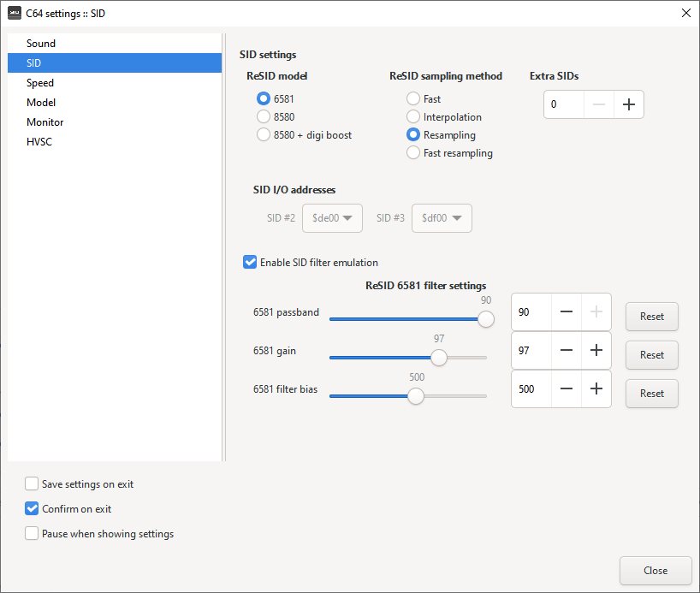Viewport: 700px width, 593px height.
Task: Decrease the 6581 passband value with minus
Action: pos(567,312)
